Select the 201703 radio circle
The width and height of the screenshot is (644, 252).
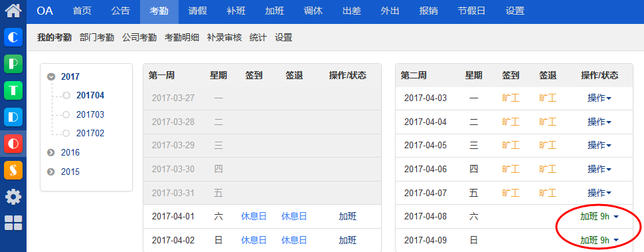click(66, 114)
